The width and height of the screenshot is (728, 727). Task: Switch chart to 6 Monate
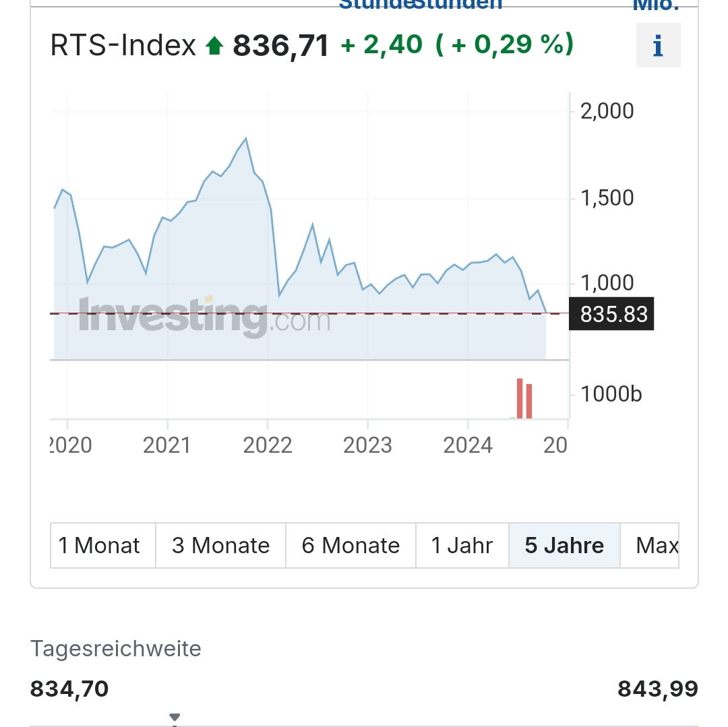(351, 545)
